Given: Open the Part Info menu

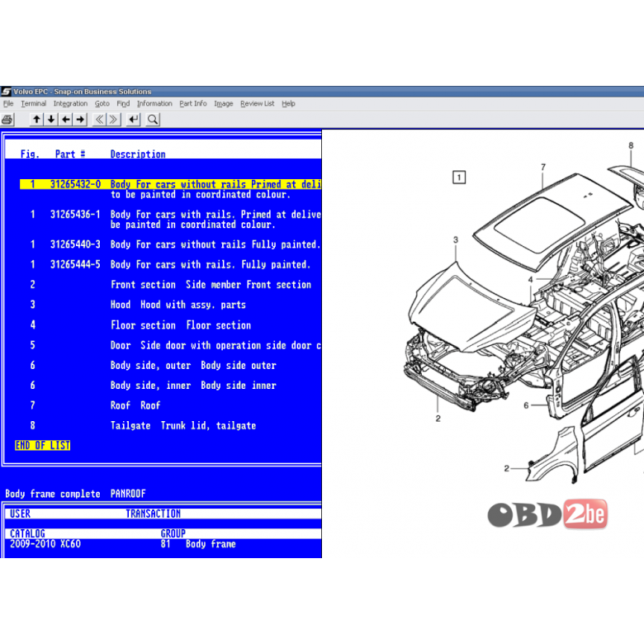Looking at the screenshot, I should click(193, 103).
